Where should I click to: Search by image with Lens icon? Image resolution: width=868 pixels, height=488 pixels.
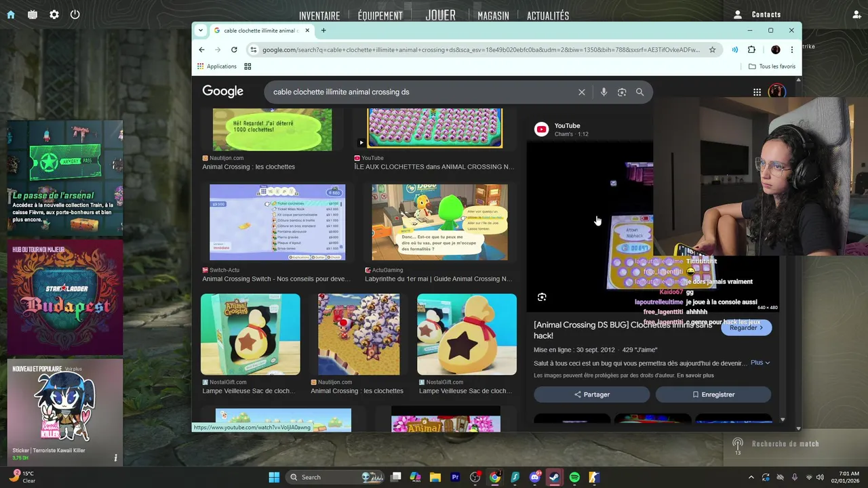point(622,92)
